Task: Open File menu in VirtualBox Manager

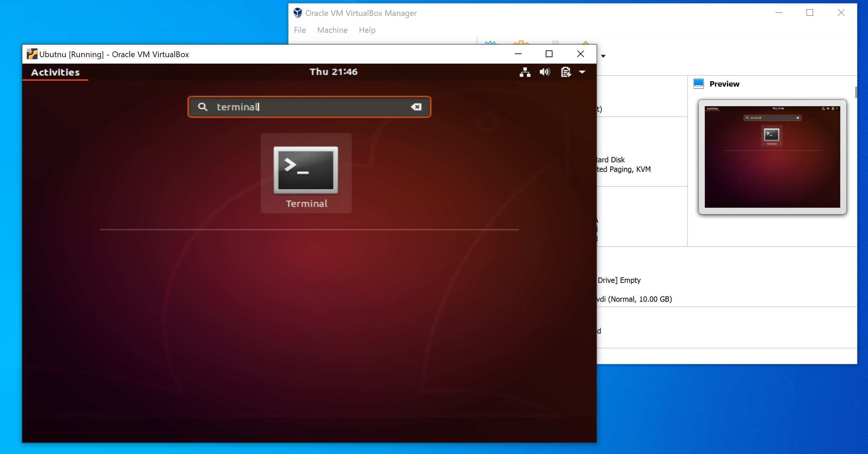Action: (300, 30)
